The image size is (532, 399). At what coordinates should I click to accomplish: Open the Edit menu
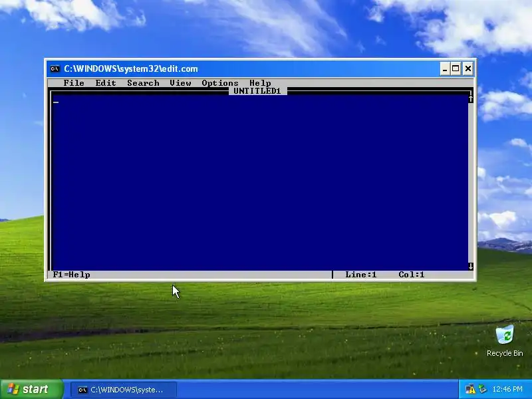click(106, 83)
